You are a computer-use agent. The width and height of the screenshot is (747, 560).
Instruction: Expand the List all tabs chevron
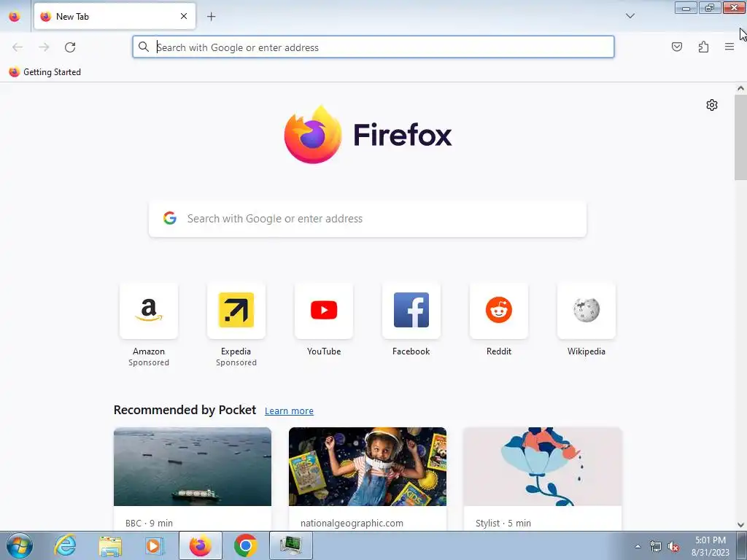630,16
